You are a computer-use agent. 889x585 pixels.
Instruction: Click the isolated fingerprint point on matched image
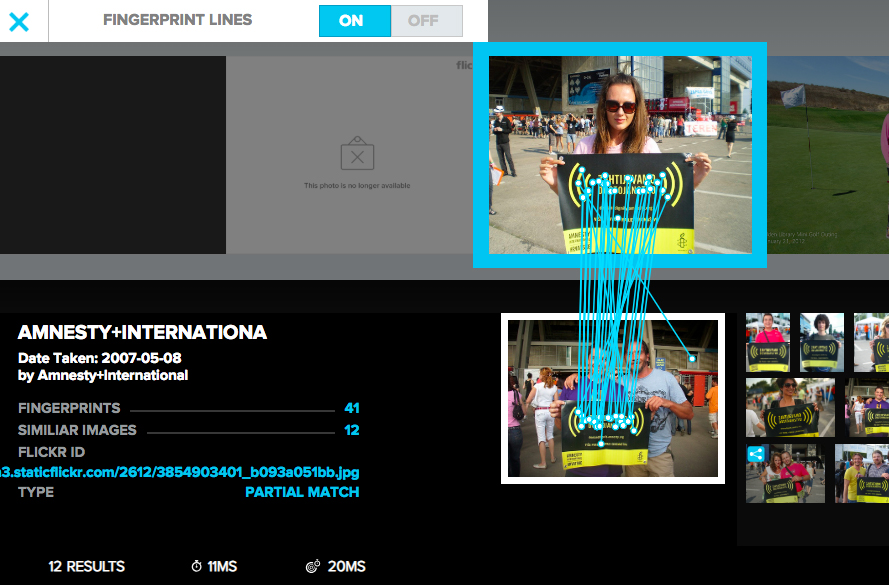[692, 358]
